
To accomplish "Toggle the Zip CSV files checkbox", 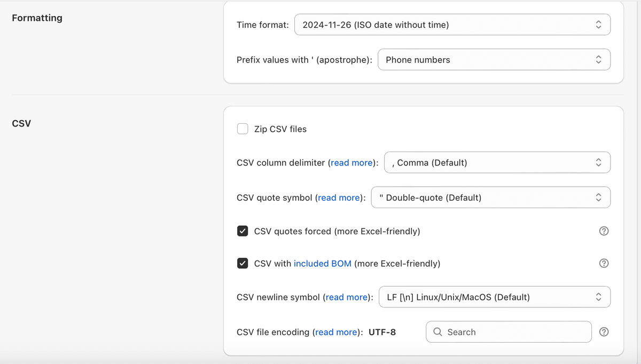I will (243, 129).
